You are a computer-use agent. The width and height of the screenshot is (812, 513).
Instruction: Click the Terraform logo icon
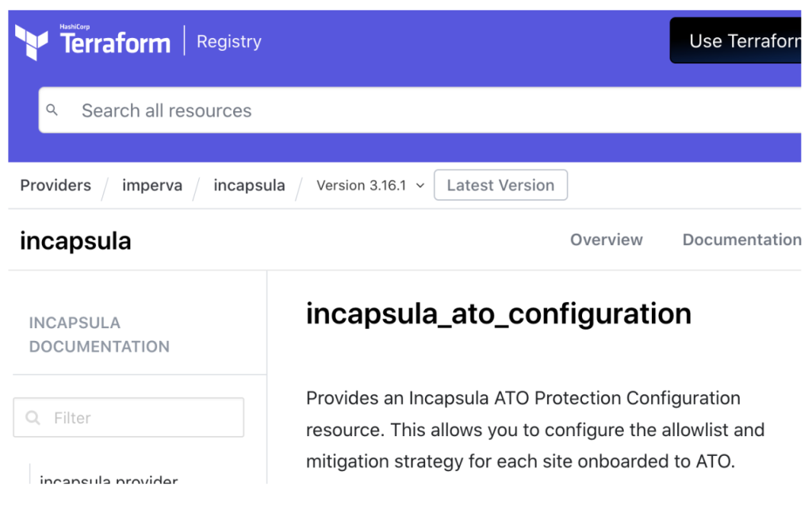click(31, 40)
